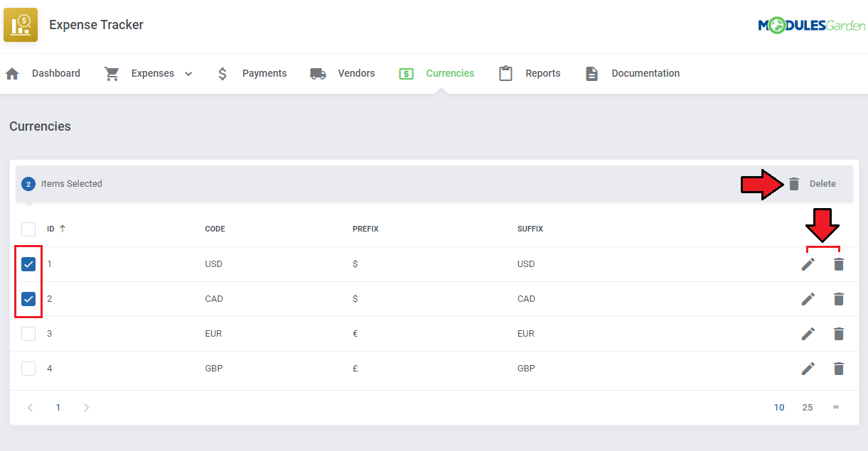The height and width of the screenshot is (451, 868).
Task: Check the GBP row checkbox
Action: pyautogui.click(x=28, y=369)
